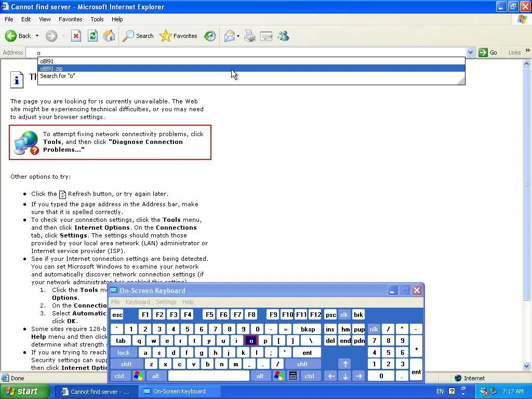Expand the Address bar dropdown arrow
532x399 pixels.
470,52
